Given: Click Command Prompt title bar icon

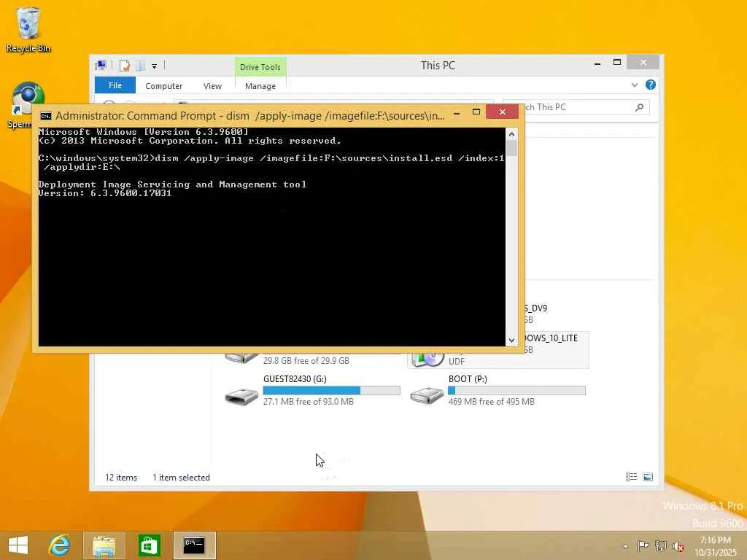Looking at the screenshot, I should pos(46,116).
